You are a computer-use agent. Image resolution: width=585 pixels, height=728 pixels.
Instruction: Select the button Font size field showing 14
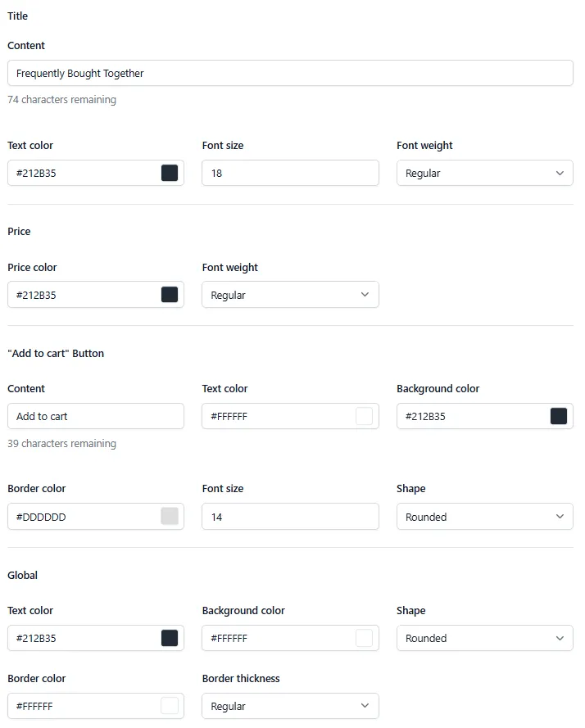[x=290, y=516]
